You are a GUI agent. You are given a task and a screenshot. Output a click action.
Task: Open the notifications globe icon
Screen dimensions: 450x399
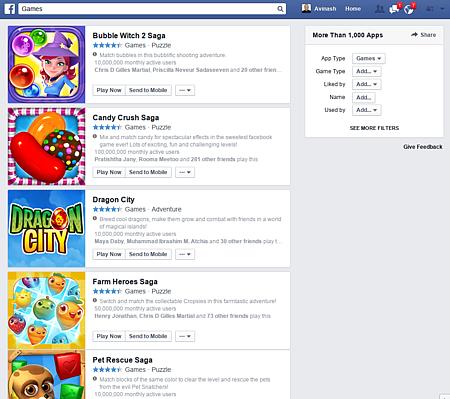(x=409, y=9)
